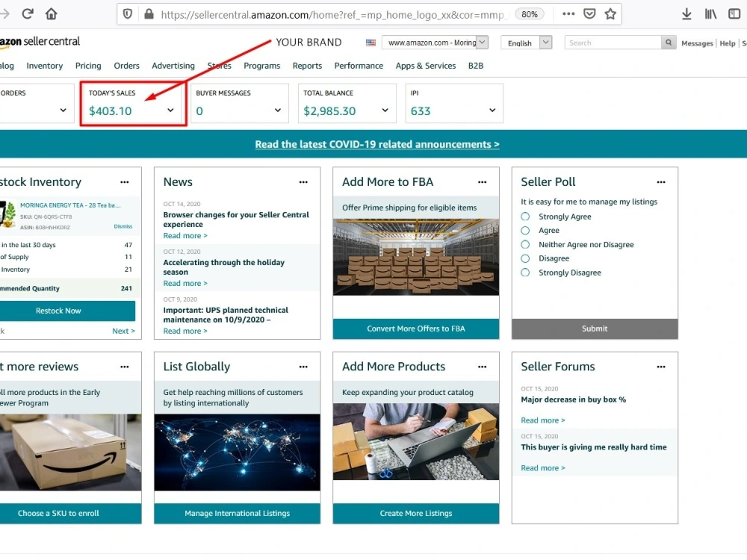Select Strongly Disagree poll option

(x=525, y=273)
